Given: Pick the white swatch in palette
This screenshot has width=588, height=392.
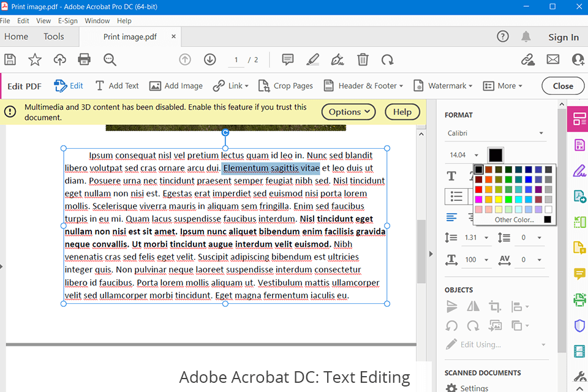Looking at the screenshot, I should tap(548, 209).
